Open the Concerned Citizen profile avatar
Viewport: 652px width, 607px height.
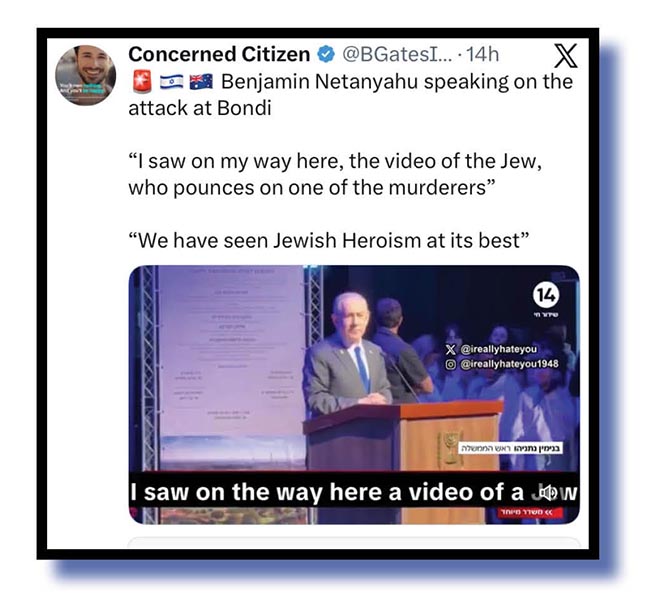pos(86,75)
